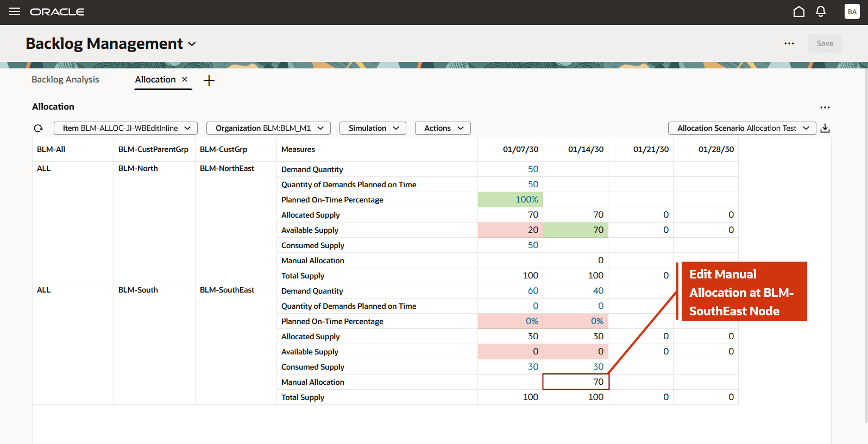Open page-level ellipsis menu beside Save
The height and width of the screenshot is (444, 868).
[789, 43]
